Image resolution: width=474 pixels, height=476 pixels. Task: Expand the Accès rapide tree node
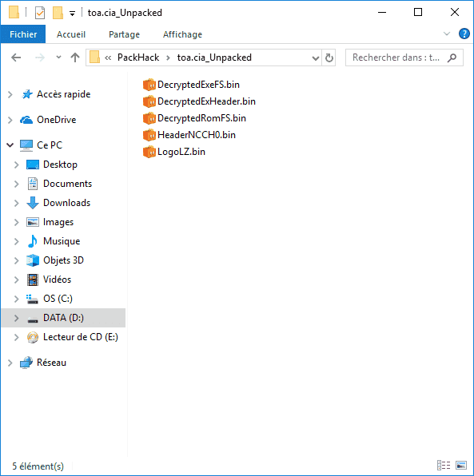click(x=10, y=94)
